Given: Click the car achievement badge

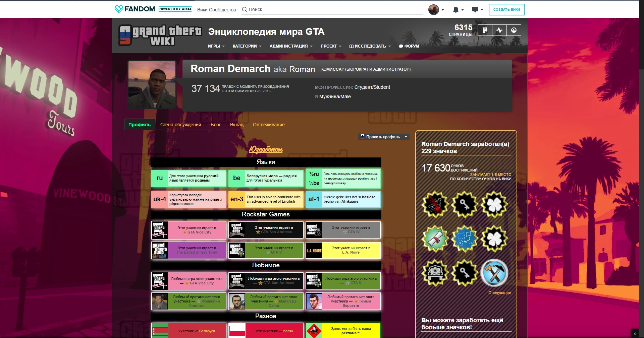Looking at the screenshot, I should click(x=435, y=273).
